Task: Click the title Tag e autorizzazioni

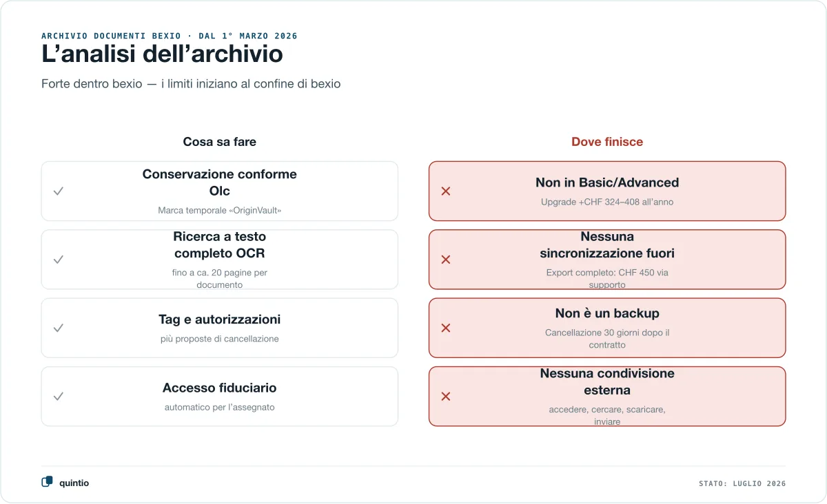Action: point(220,319)
